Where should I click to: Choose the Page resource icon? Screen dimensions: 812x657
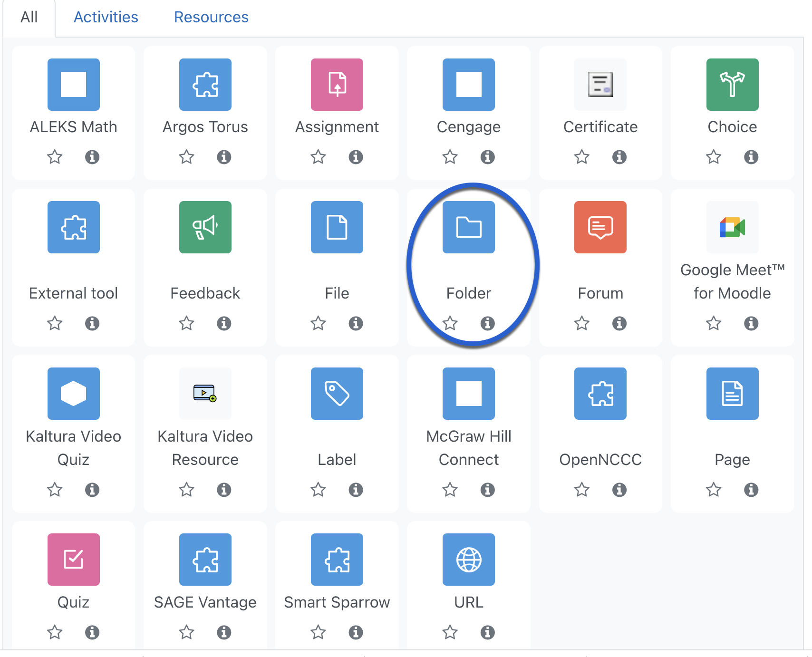733,394
